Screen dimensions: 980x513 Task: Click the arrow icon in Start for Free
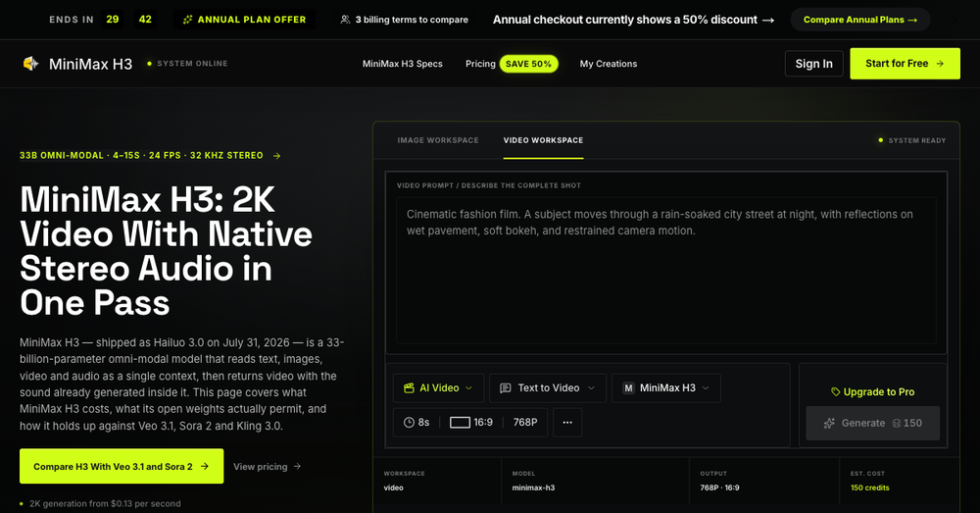tap(940, 63)
